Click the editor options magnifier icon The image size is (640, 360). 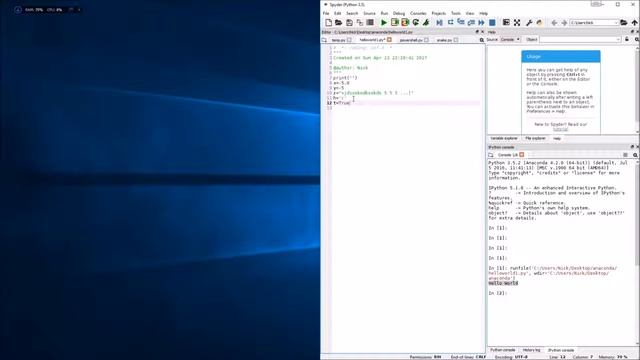click(482, 40)
